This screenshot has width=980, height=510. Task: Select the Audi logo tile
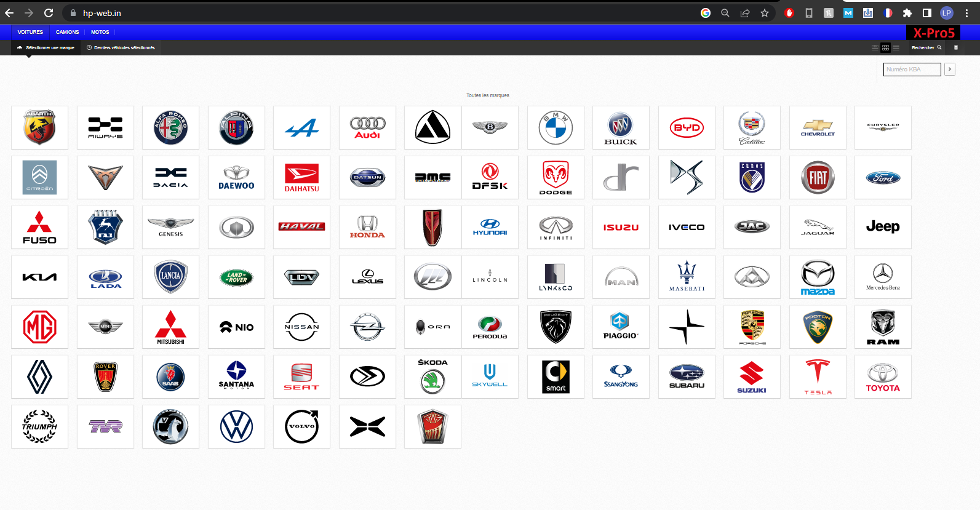[367, 127]
